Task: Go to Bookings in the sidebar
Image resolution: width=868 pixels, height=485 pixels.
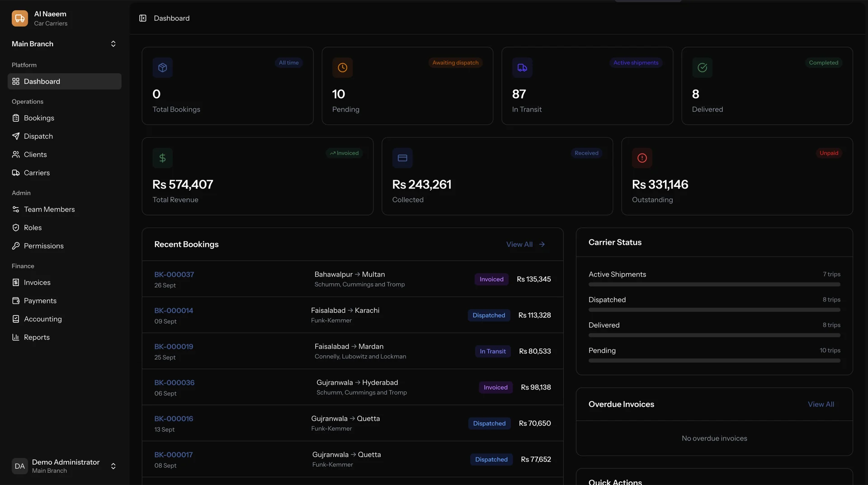Action: tap(65, 118)
